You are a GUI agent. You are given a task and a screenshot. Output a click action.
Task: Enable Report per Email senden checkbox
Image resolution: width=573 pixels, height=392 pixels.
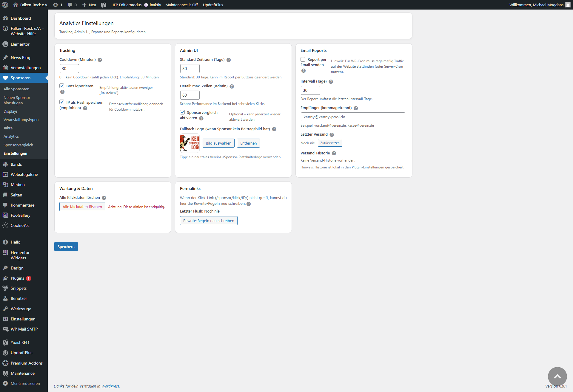tap(303, 59)
